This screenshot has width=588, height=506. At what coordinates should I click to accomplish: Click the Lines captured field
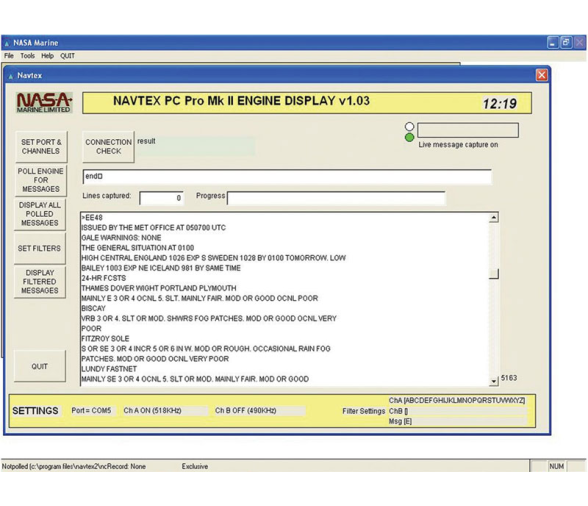161,198
